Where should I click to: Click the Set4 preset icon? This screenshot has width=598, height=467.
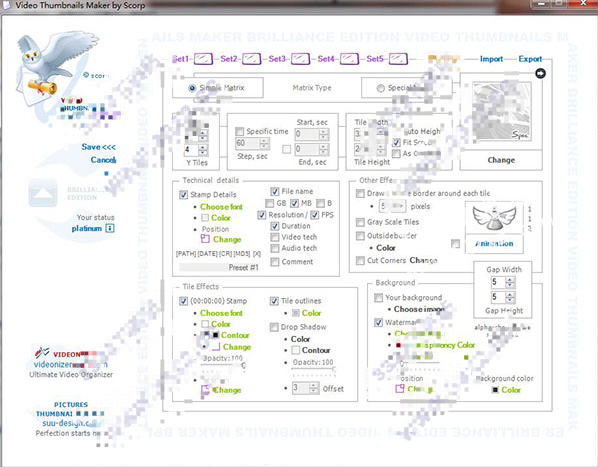click(x=349, y=59)
